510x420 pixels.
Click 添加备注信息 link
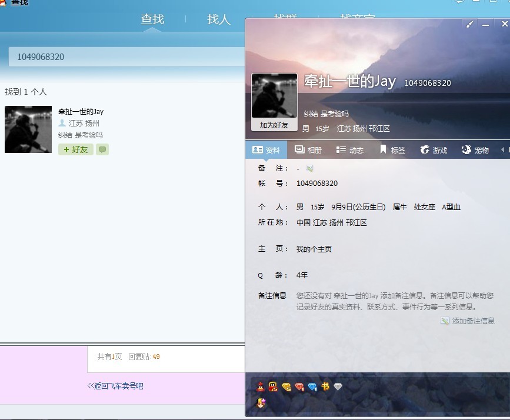tap(474, 321)
